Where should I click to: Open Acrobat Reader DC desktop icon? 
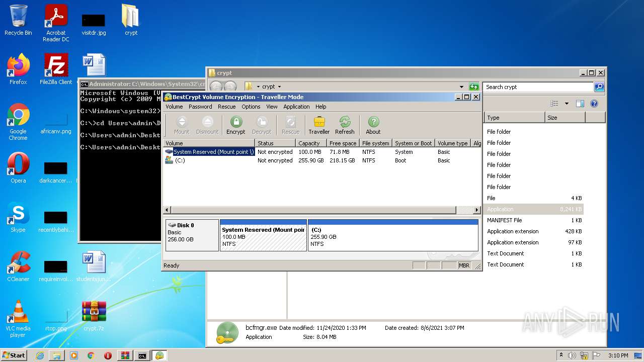click(x=56, y=23)
